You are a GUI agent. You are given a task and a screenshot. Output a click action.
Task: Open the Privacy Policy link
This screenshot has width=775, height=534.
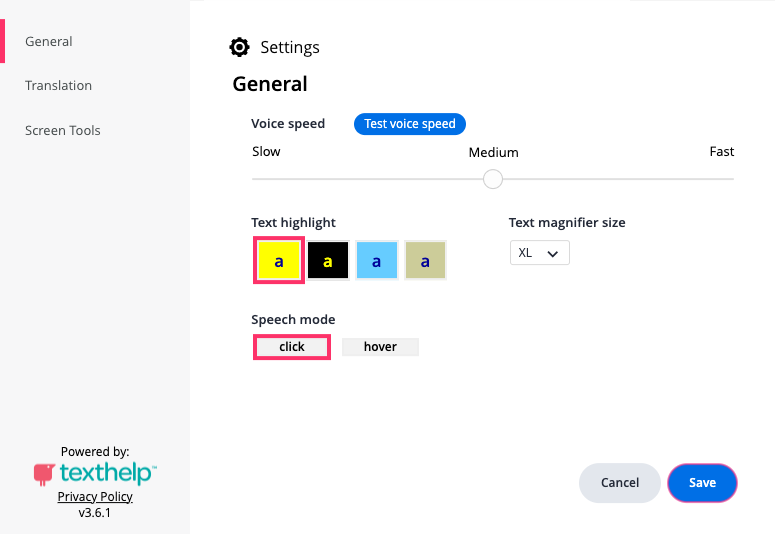click(95, 497)
